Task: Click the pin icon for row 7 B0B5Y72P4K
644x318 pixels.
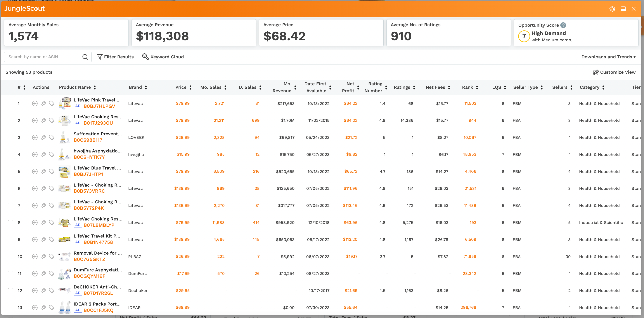Action: point(43,205)
